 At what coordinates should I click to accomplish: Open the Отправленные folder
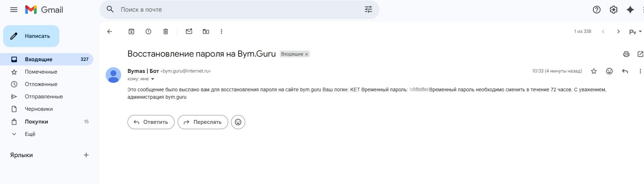[44, 97]
